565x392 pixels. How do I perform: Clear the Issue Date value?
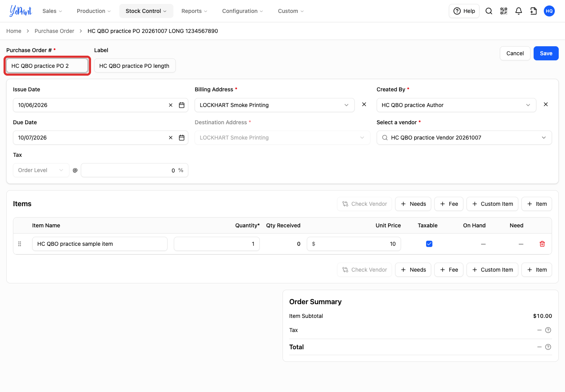[171, 105]
